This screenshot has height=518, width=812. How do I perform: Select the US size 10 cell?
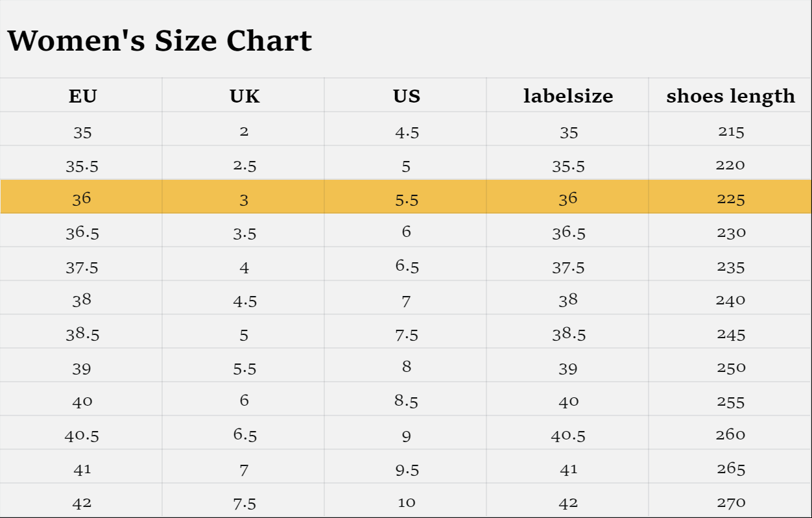pos(407,502)
